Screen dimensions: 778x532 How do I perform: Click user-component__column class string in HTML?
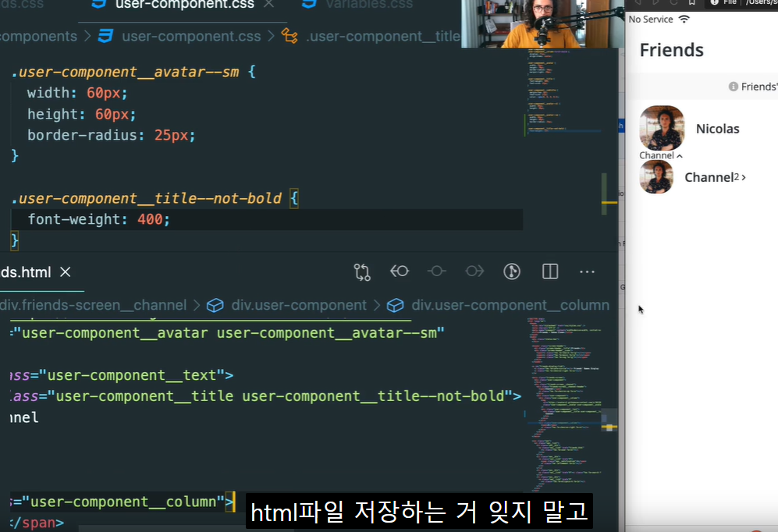[123, 502]
